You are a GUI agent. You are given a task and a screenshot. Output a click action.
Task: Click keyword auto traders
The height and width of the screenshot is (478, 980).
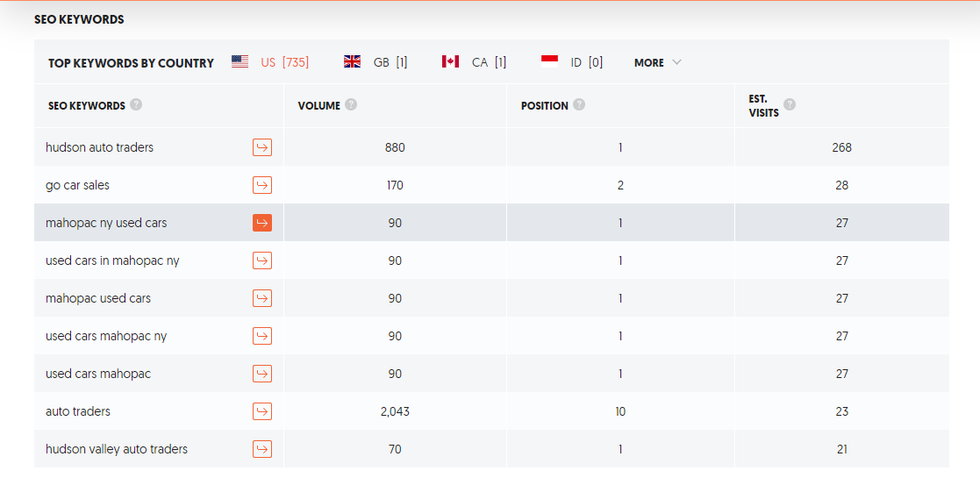coord(77,411)
